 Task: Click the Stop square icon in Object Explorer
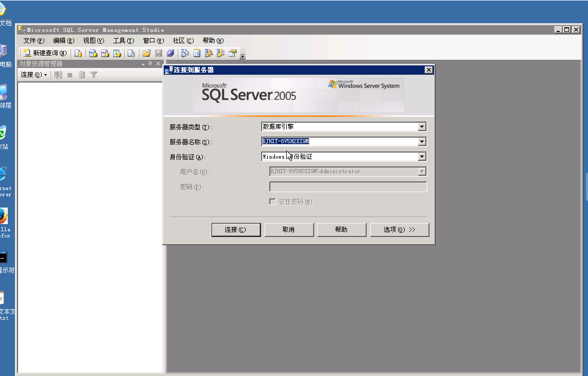click(x=70, y=75)
